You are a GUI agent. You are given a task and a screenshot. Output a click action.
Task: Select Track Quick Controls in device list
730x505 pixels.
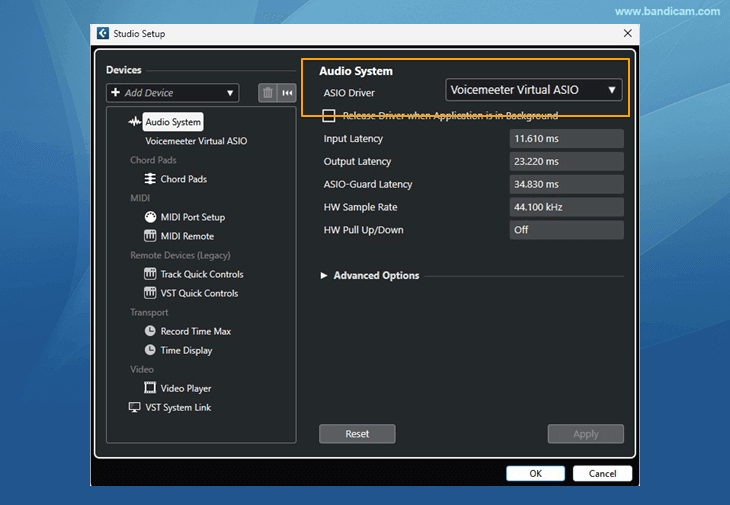point(201,274)
